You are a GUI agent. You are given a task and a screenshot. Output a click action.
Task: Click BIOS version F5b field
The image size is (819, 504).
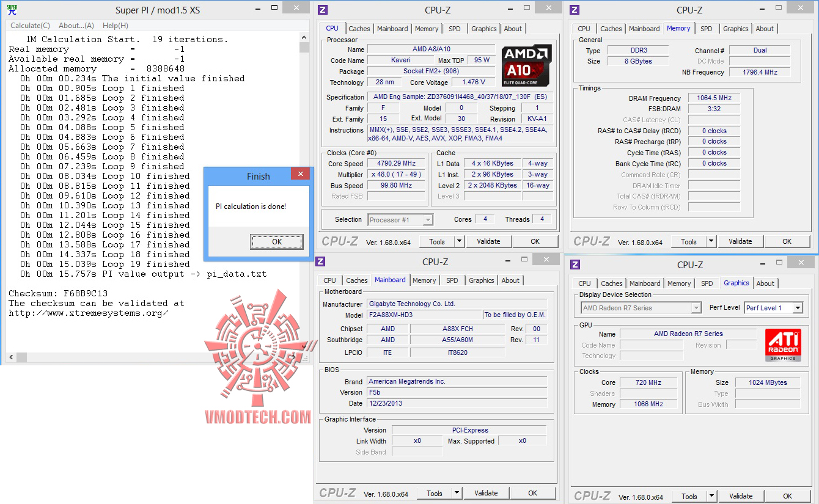pyautogui.click(x=457, y=392)
